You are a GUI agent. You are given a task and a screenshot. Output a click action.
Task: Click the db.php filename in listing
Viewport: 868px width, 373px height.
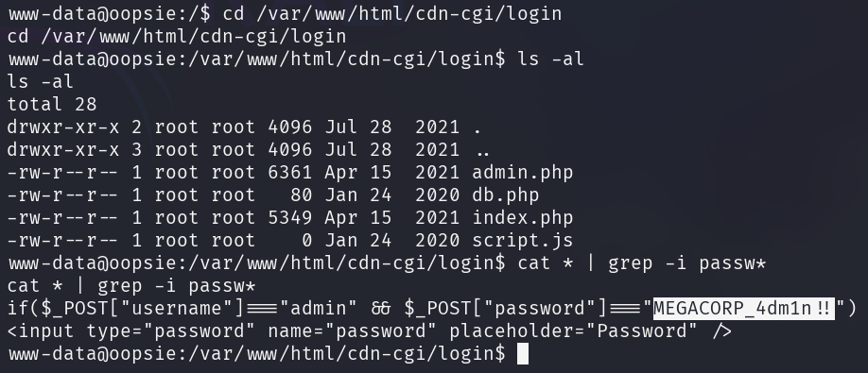pos(506,195)
